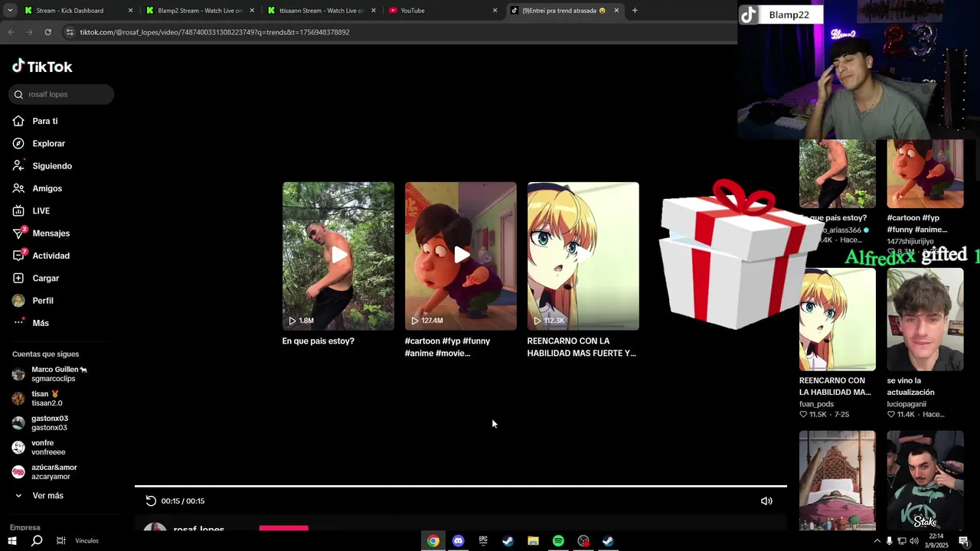Switch to YouTube browser tab
This screenshot has height=551, width=980.
tap(444, 11)
